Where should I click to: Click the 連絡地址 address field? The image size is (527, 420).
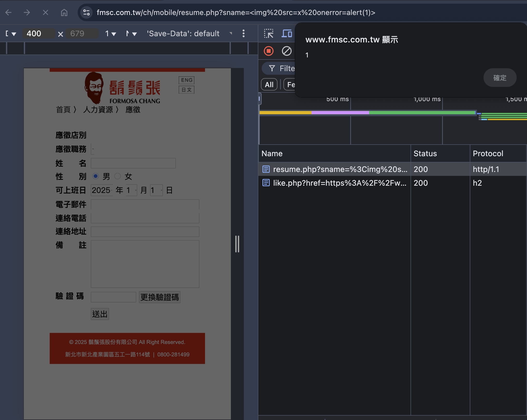pyautogui.click(x=145, y=232)
